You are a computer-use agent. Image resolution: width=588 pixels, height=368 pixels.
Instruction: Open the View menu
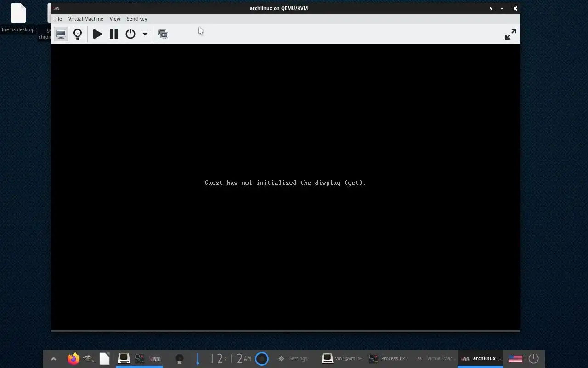point(115,19)
